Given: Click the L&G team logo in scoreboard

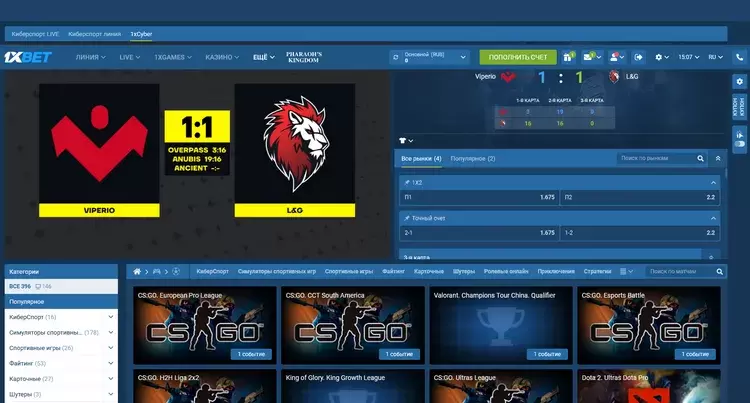Looking at the screenshot, I should click(x=614, y=76).
